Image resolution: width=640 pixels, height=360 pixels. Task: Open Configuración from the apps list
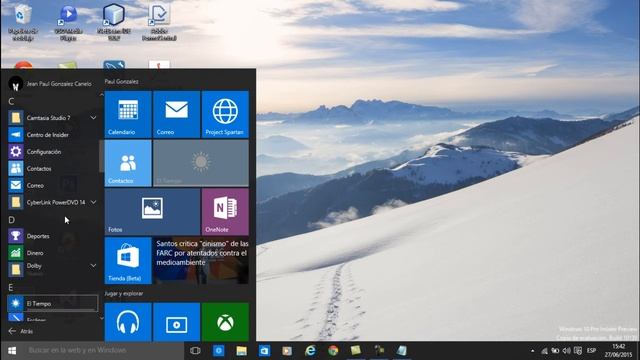point(52,151)
